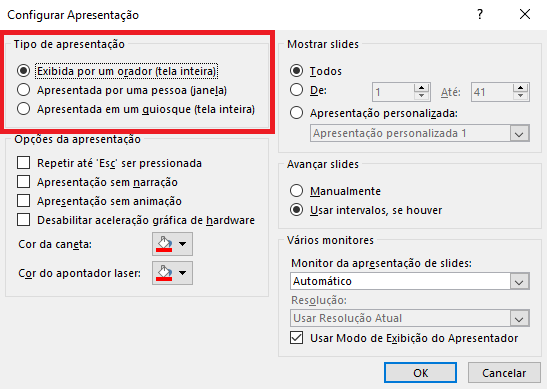Check Apresentação sem narração
Image resolution: width=547 pixels, height=389 pixels.
(x=23, y=182)
